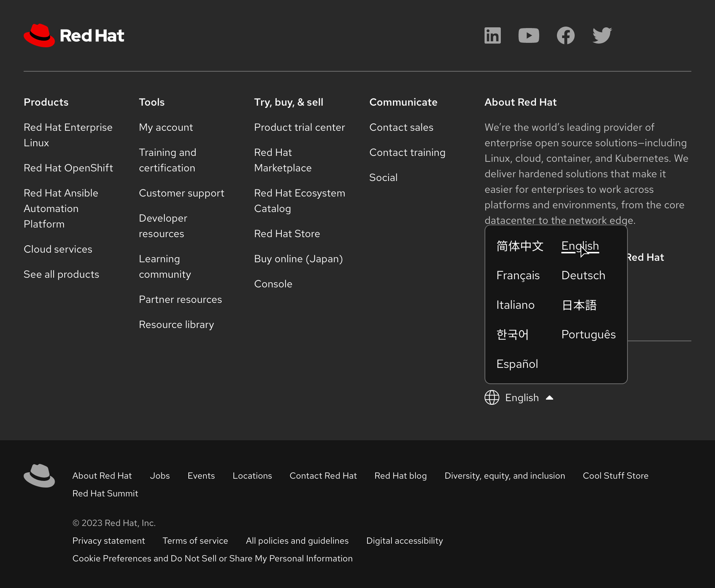The width and height of the screenshot is (715, 588).
Task: Click the LinkedIn icon
Action: (x=492, y=35)
